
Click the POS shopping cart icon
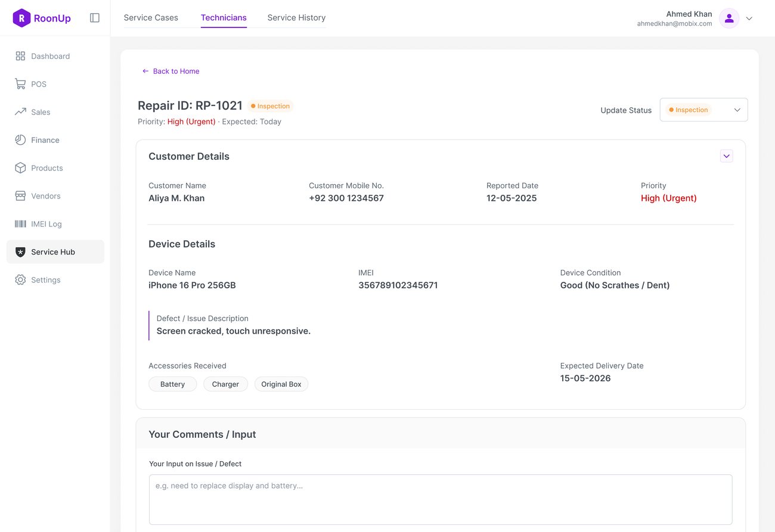click(x=20, y=84)
